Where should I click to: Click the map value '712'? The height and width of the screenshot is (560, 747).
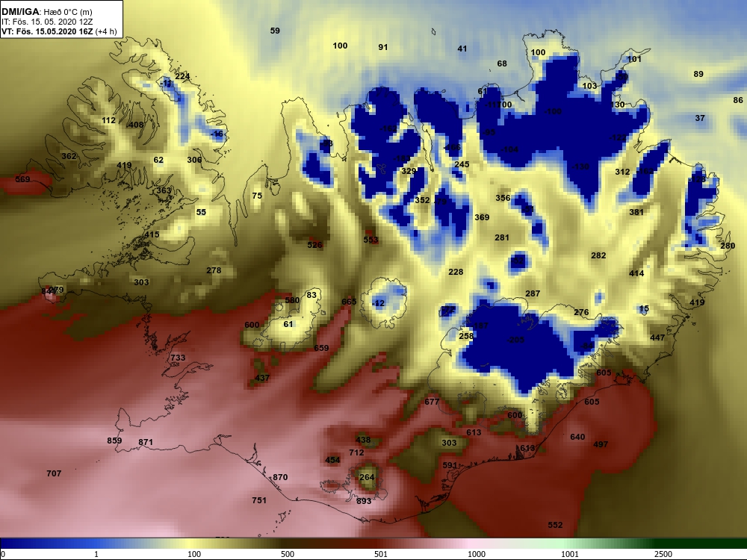coord(356,453)
